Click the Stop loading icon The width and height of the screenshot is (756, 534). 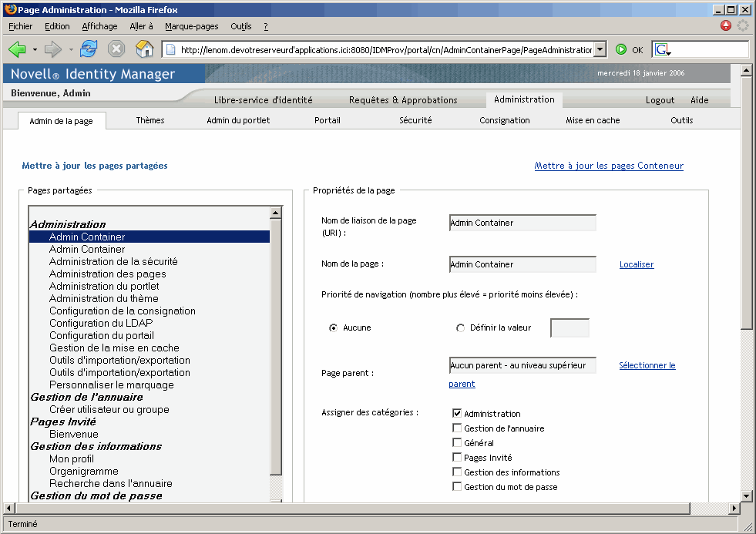pyautogui.click(x=116, y=49)
